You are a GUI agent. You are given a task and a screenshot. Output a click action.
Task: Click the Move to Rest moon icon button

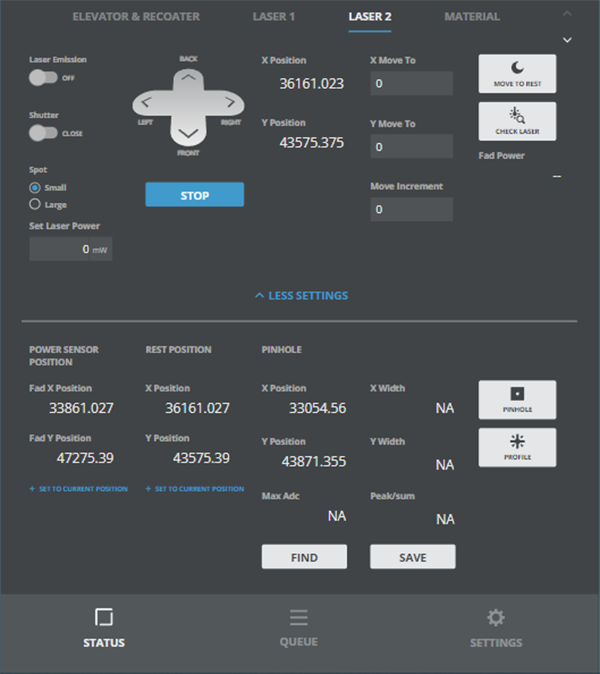[x=517, y=73]
